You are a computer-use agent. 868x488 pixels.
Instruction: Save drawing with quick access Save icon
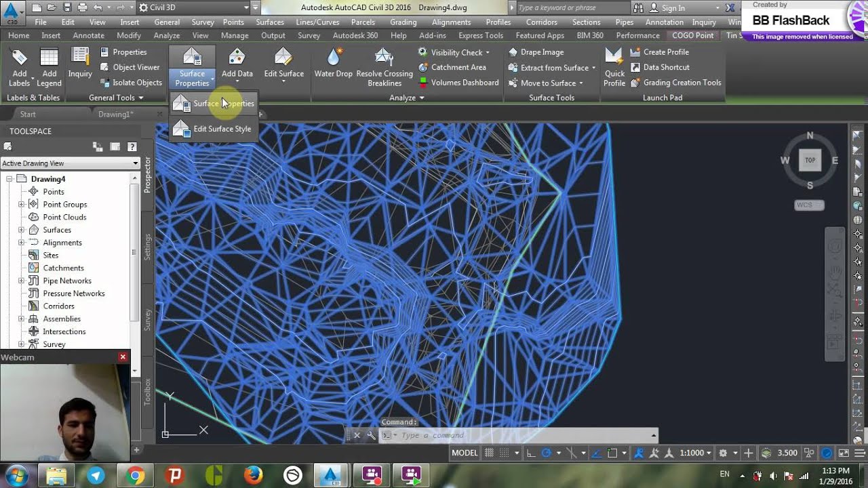click(67, 8)
